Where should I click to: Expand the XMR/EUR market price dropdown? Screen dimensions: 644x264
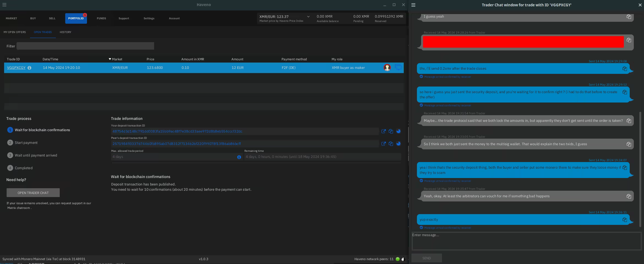pos(308,17)
